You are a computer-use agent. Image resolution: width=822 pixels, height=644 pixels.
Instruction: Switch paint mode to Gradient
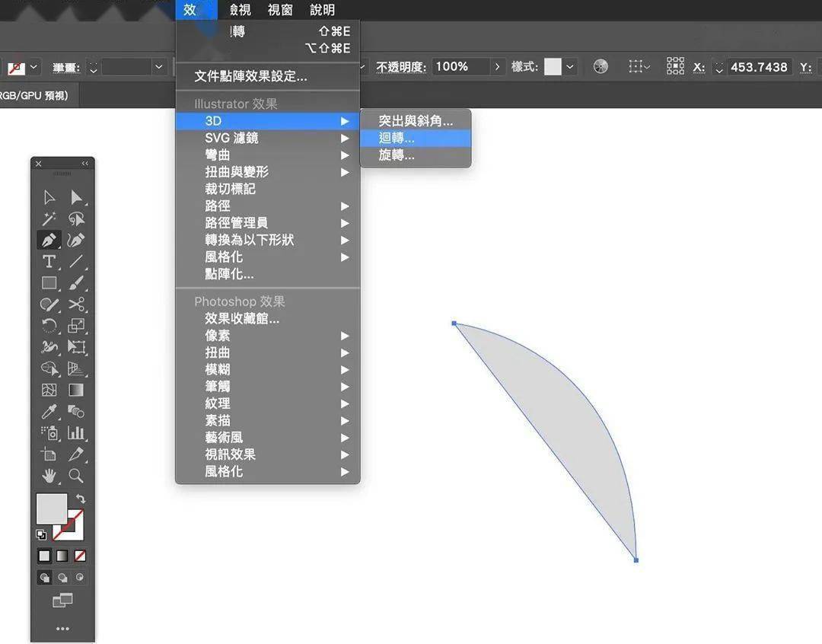pyautogui.click(x=62, y=556)
